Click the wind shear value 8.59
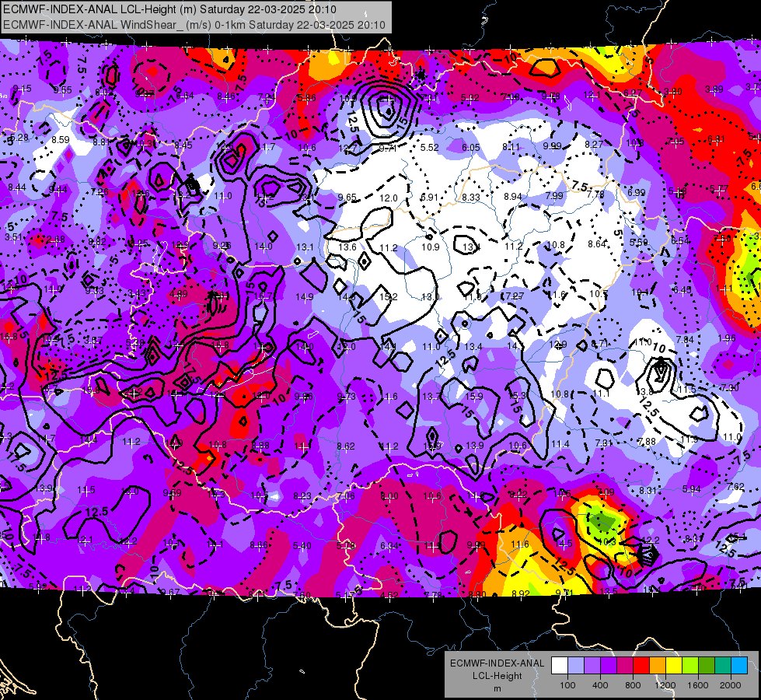Viewport: 761px width, 700px height. point(61,139)
